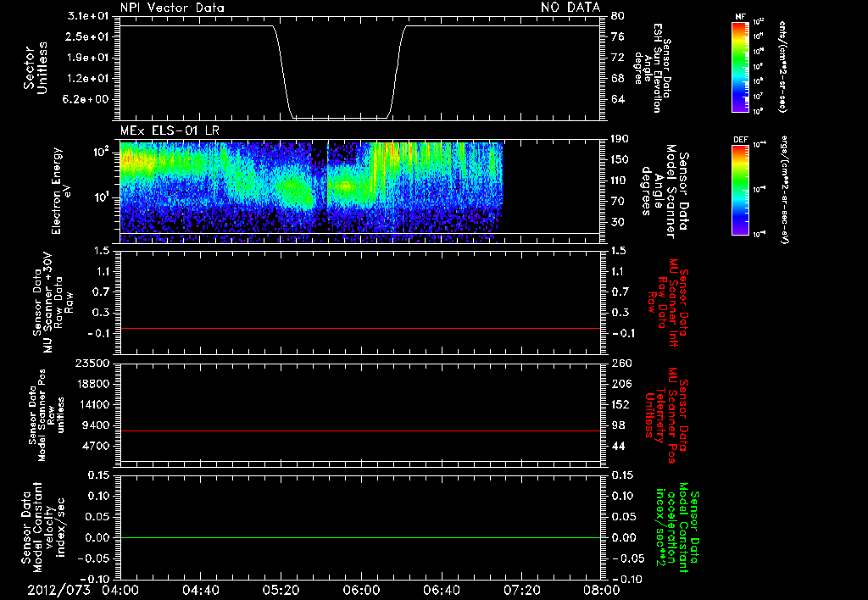Click the "05:20" time tick label
The height and width of the screenshot is (600, 868).
point(281,590)
